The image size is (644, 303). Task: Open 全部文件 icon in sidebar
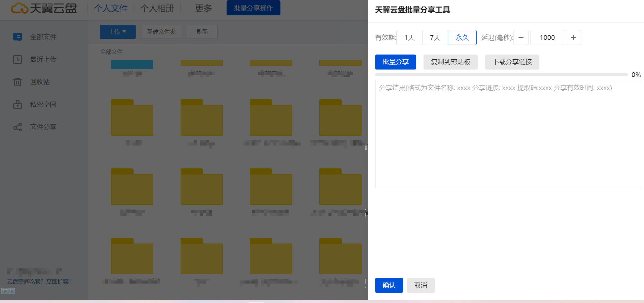click(17, 37)
